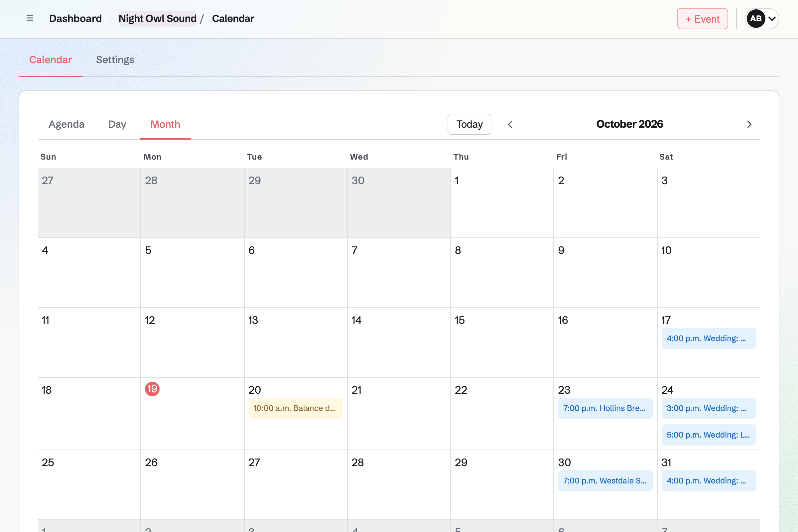Open 7:00 p.m. Westdale S... event

point(605,481)
